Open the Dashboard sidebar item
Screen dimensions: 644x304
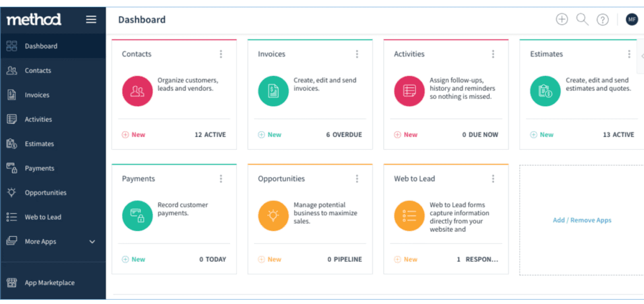[53, 46]
